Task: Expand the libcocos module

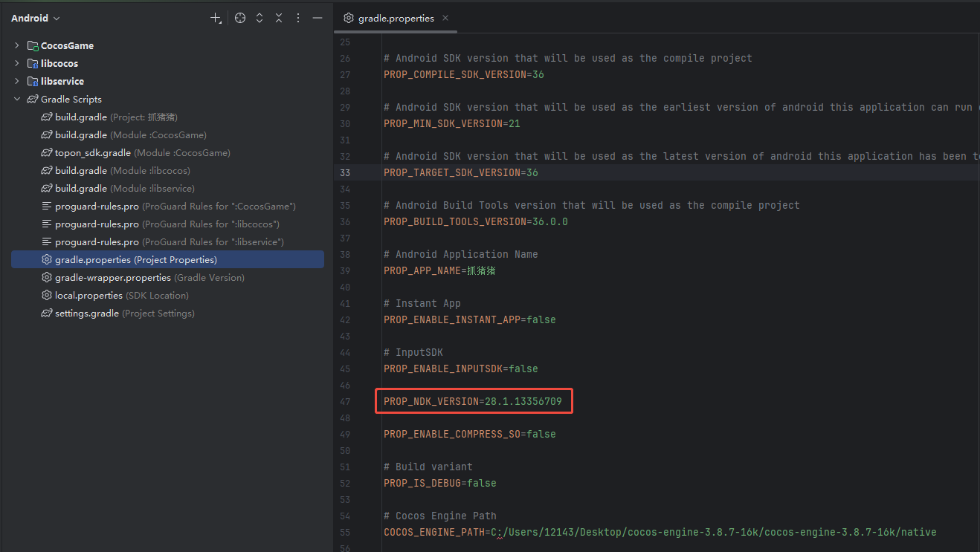Action: tap(17, 63)
